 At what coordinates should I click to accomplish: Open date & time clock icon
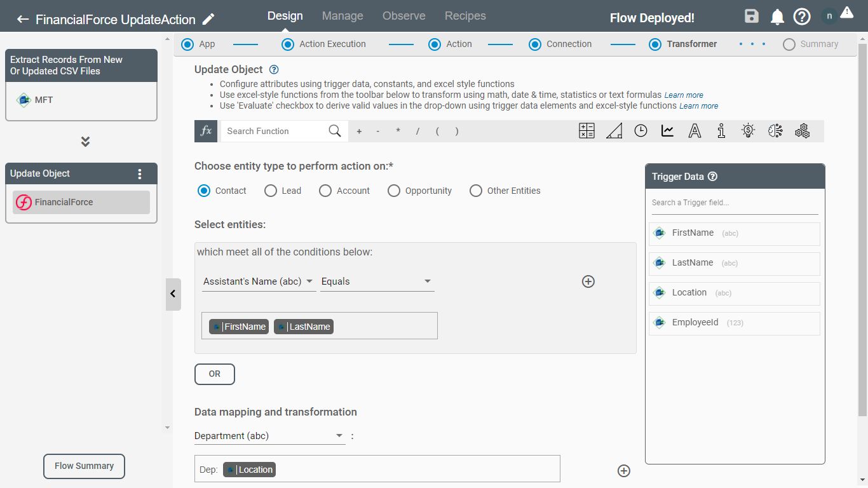tap(641, 131)
